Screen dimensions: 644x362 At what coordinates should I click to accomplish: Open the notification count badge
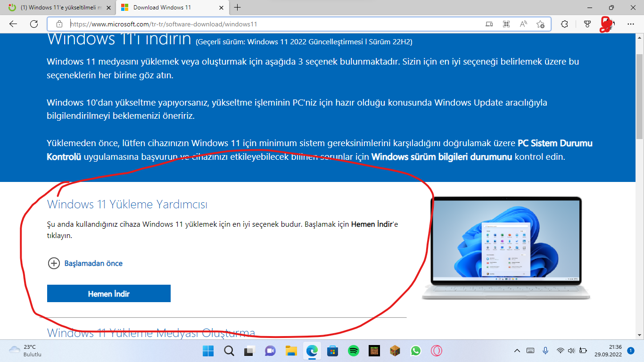click(631, 351)
